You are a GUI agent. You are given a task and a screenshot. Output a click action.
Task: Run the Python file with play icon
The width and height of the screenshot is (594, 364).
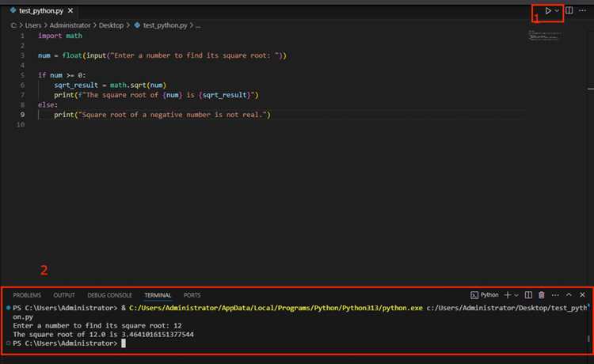click(548, 10)
